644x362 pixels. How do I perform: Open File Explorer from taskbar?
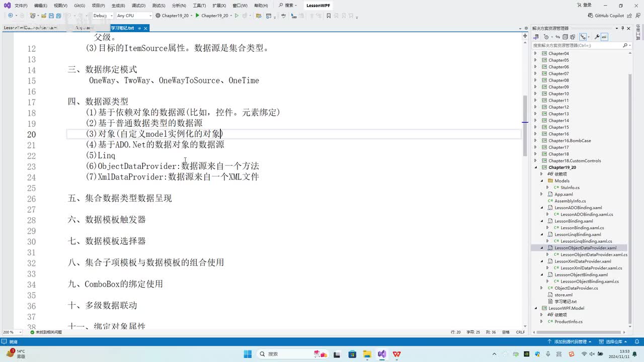pos(367,354)
